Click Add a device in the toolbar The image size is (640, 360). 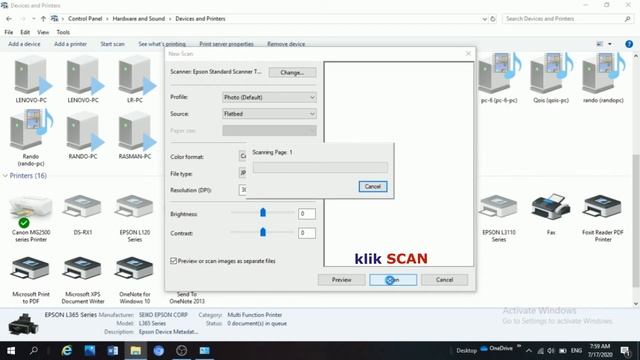tap(24, 44)
